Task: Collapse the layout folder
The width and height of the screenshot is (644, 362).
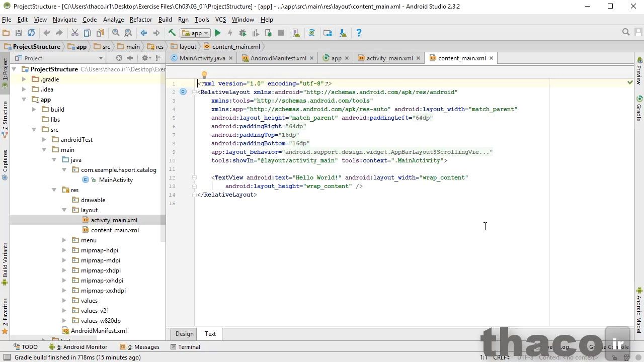Action: coord(64,210)
